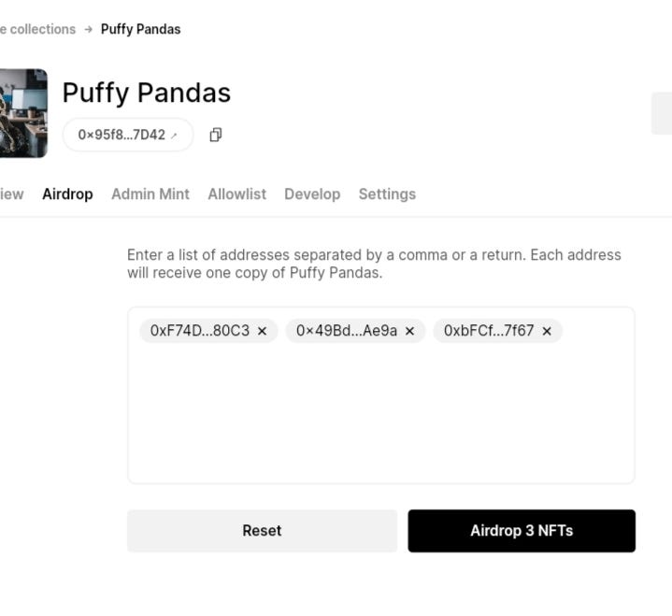
Task: Open the external link arrow beside 0x95f8...7D42
Action: coord(174,136)
